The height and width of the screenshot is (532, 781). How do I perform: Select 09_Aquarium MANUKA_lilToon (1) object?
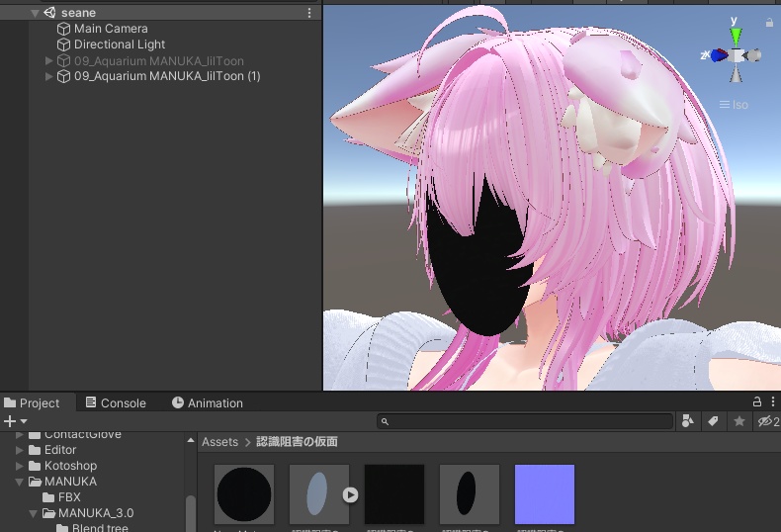coord(167,76)
